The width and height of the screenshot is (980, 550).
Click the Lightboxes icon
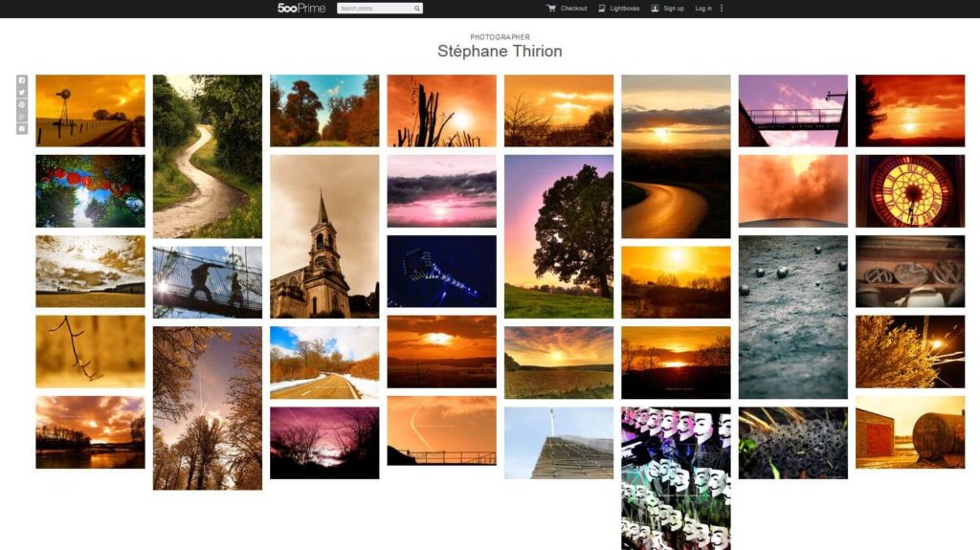[601, 8]
